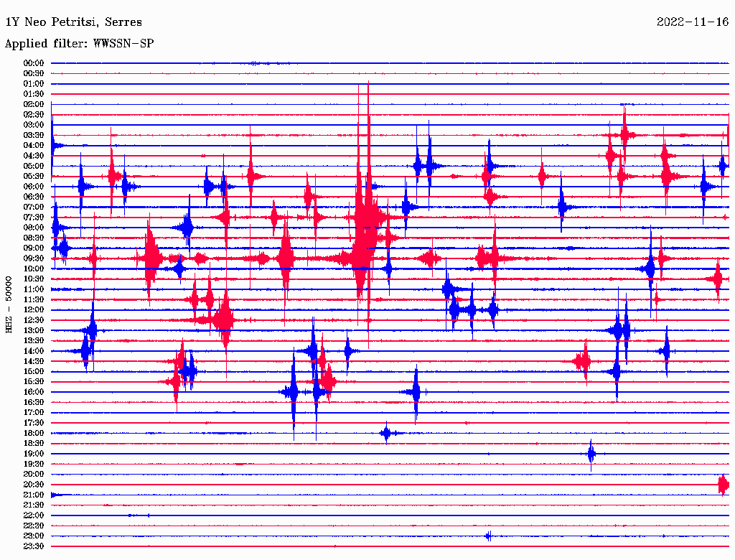The width and height of the screenshot is (735, 560).
Task: Select the 22:30 time label
Action: click(x=33, y=526)
